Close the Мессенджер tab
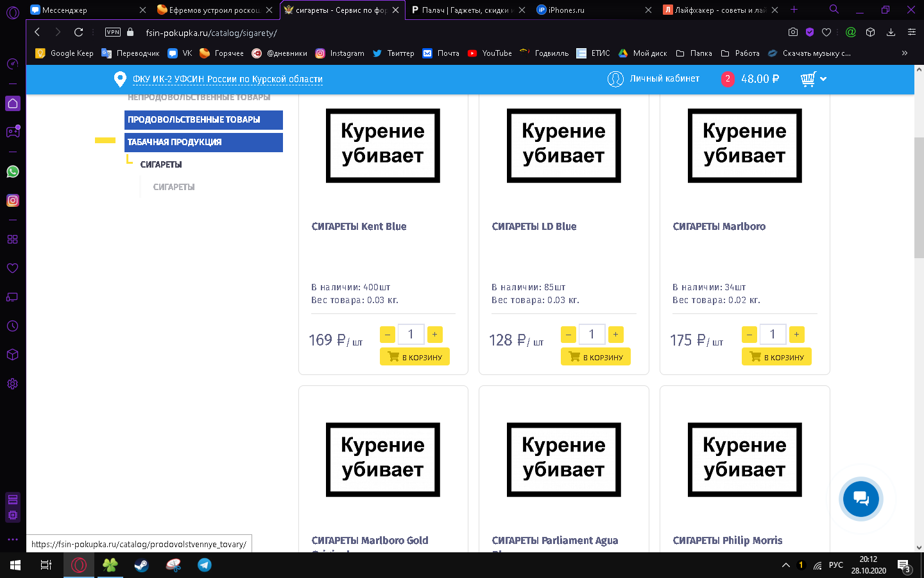This screenshot has height=578, width=924. [x=142, y=10]
